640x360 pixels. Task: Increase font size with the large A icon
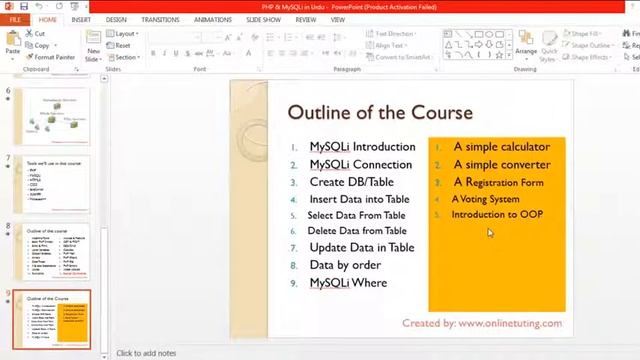click(228, 38)
